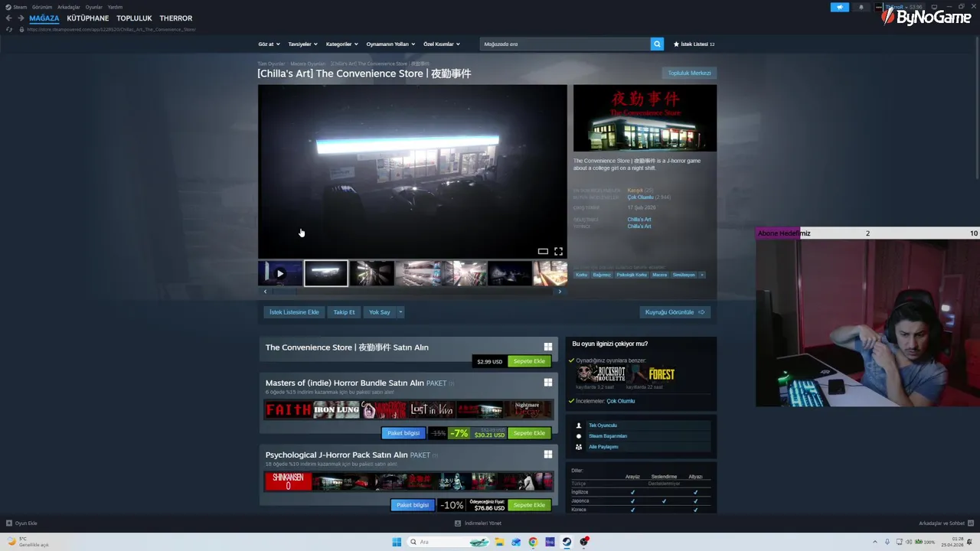Open the Arkadaşlar menu
The image size is (980, 551).
pyautogui.click(x=69, y=7)
